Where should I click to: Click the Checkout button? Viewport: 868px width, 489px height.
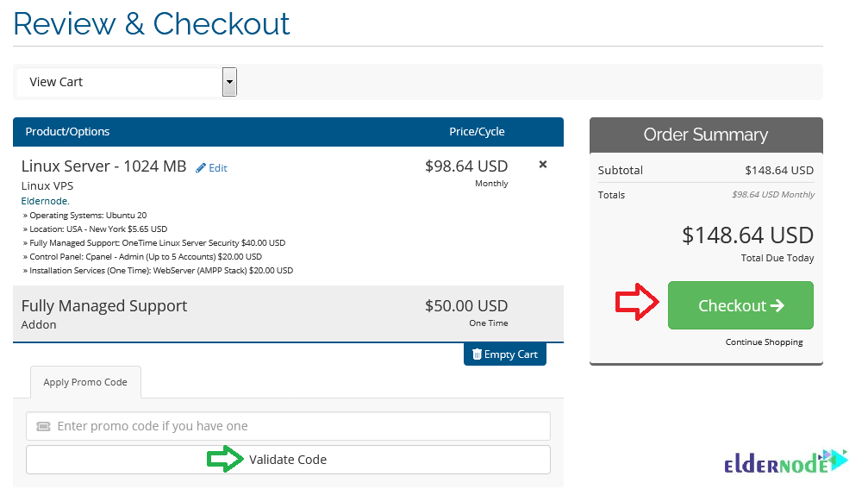point(740,305)
